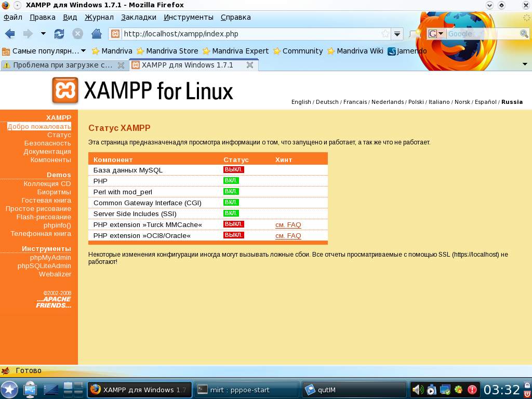
Task: Expand the Самые популярные bookmarks folder
Action: 44,51
